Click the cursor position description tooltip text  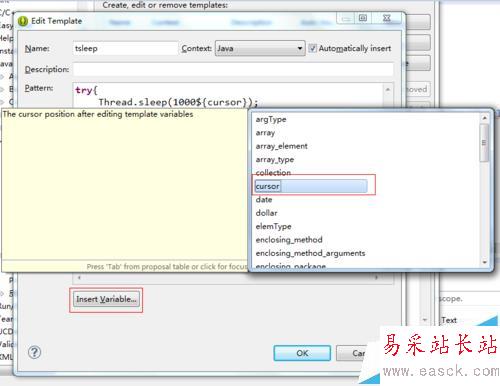98,114
